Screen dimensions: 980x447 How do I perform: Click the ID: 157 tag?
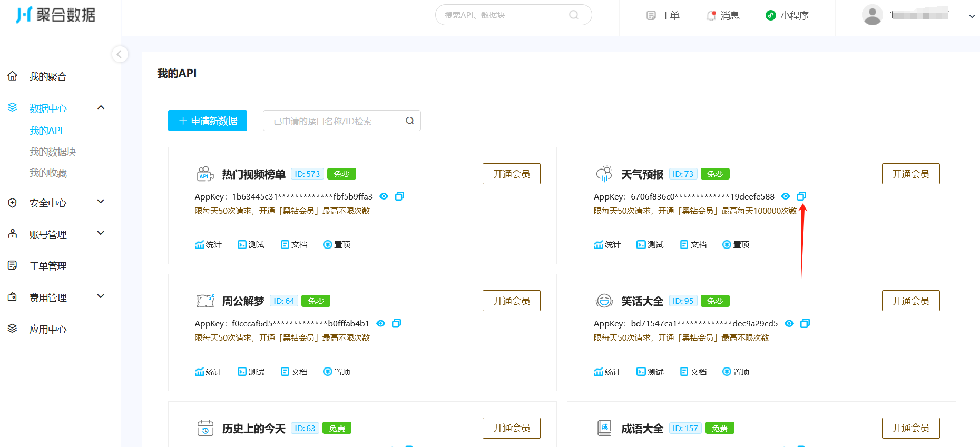(685, 429)
